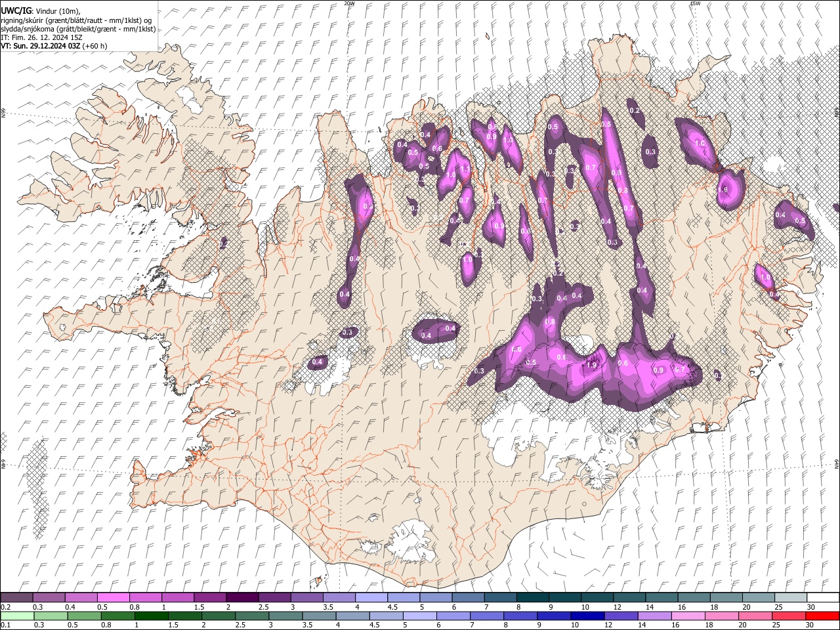Image resolution: width=840 pixels, height=630 pixels.
Task: Click the "UWC/IG" title text
Action: 16,10
